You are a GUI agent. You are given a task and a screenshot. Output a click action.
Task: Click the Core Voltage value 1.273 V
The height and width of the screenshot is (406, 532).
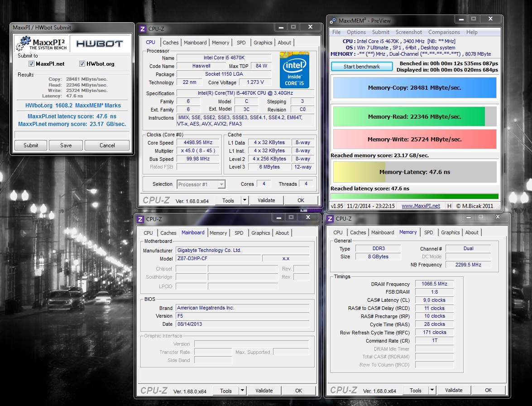(x=255, y=82)
